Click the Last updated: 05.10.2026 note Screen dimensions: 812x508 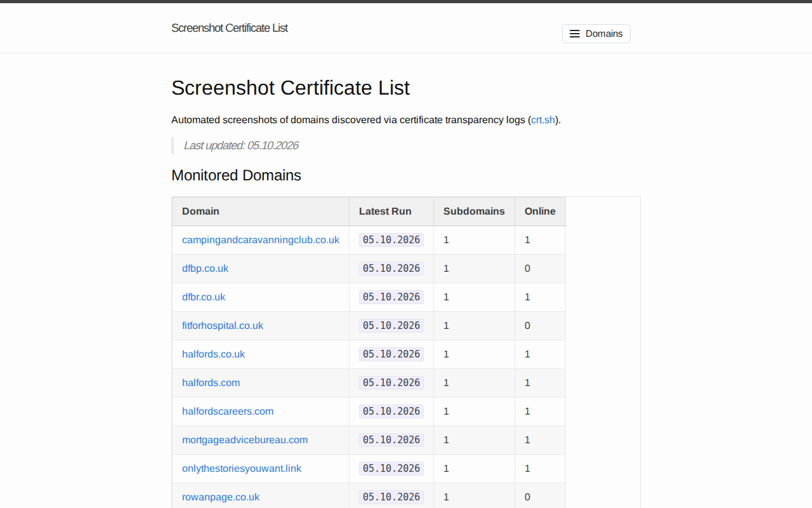(x=241, y=145)
